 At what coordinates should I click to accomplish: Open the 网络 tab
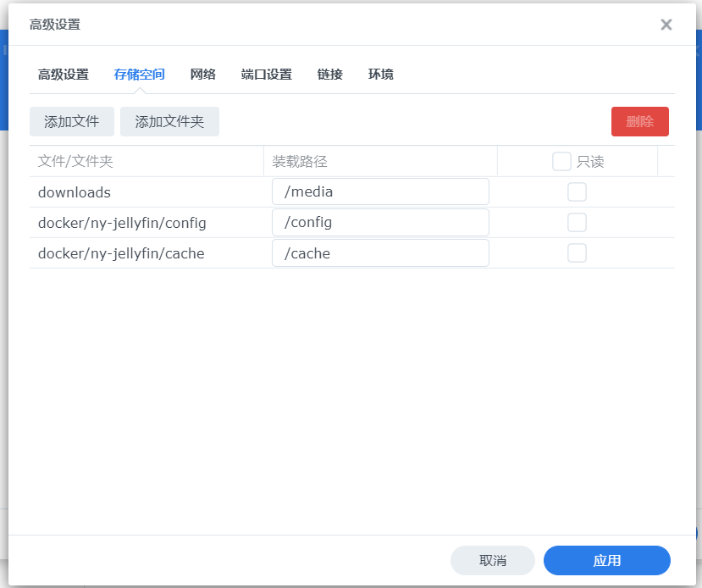[x=203, y=75]
